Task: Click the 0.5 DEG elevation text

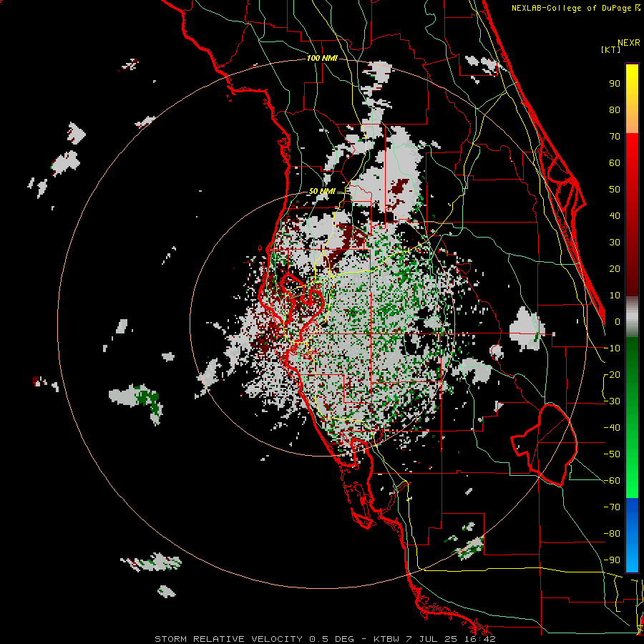Action: coord(331,639)
